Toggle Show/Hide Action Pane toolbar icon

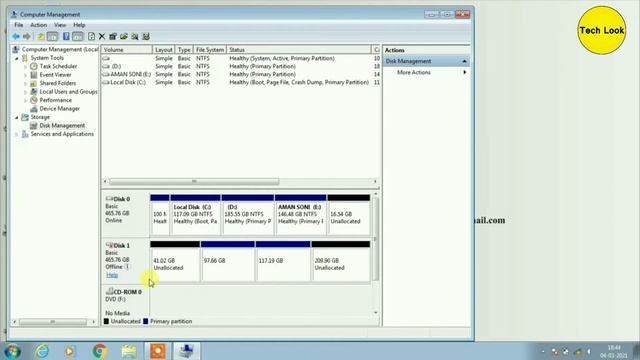click(x=78, y=37)
